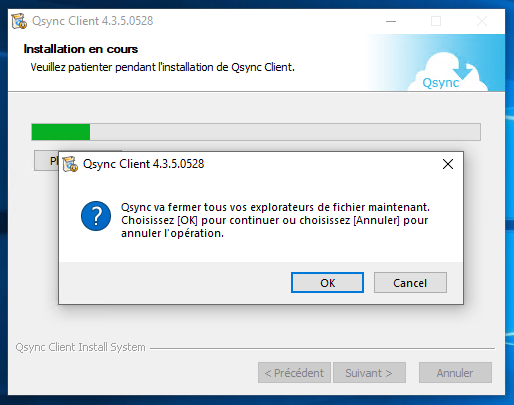Click the greyed-out Précédent button

click(294, 373)
